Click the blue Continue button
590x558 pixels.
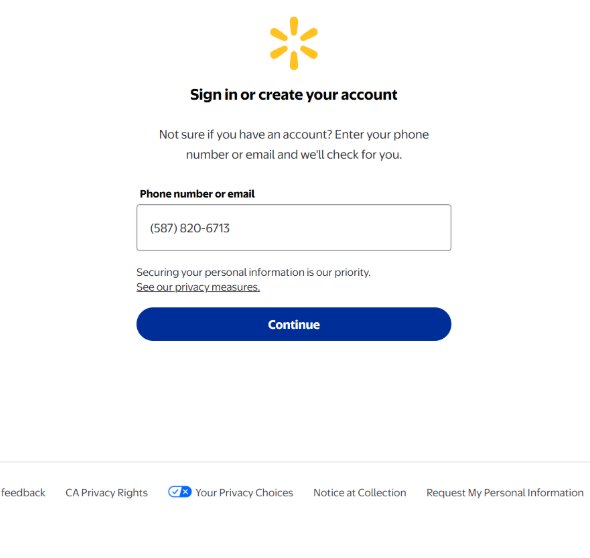[294, 324]
